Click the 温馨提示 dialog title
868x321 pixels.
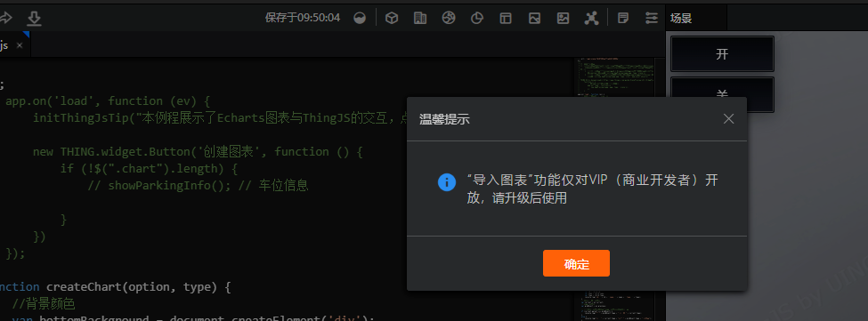pos(444,119)
